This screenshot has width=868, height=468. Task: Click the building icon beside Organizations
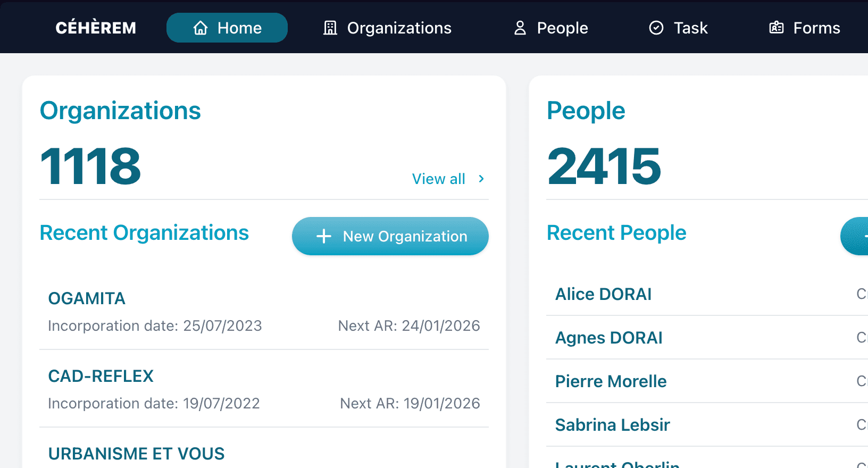pos(330,28)
